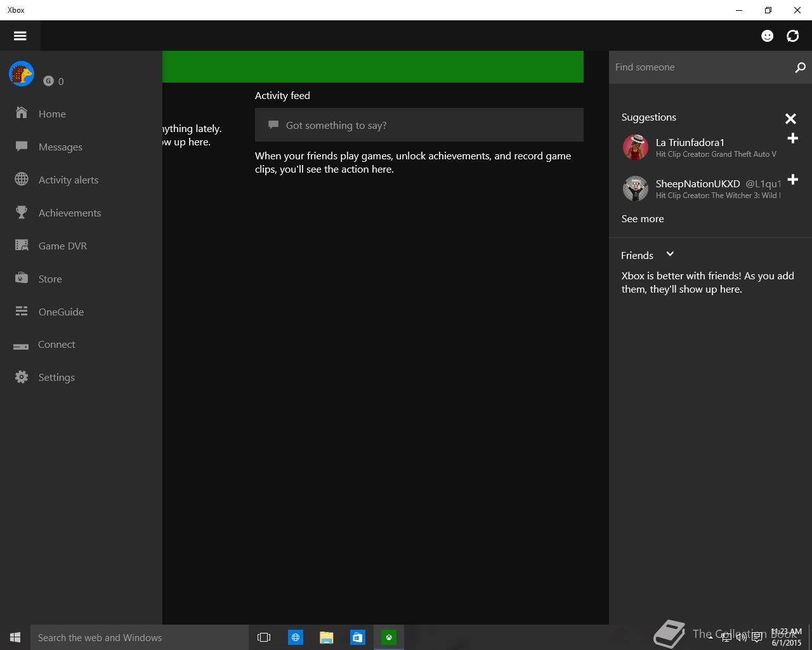The width and height of the screenshot is (812, 650).
Task: Click the Achievements trophy icon
Action: tap(22, 212)
